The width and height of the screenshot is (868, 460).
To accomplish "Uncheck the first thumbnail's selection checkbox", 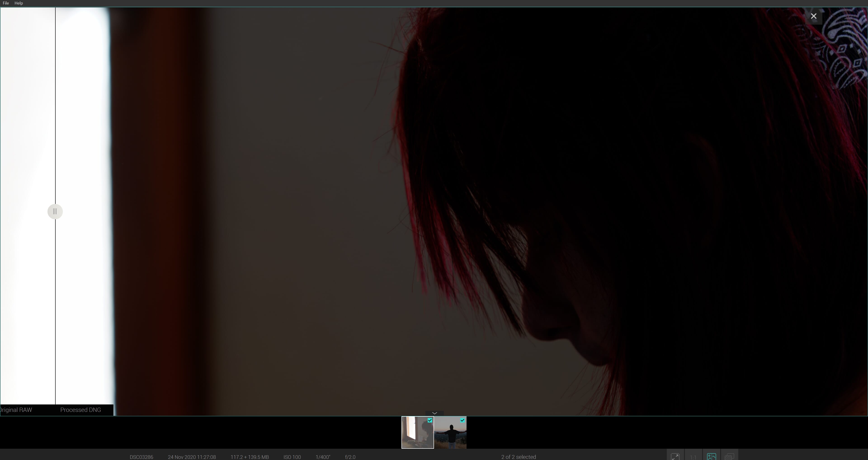I will click(x=430, y=420).
